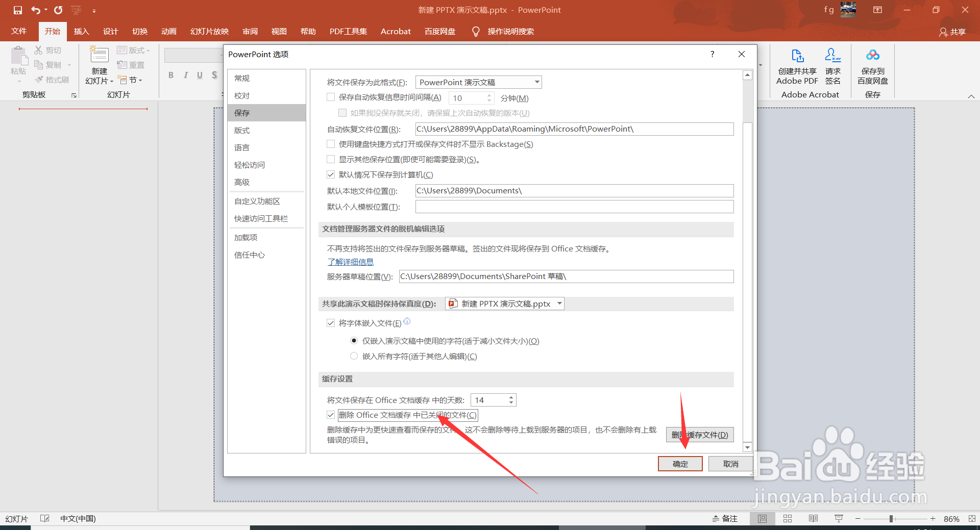Open the 将文件保存为此格式 dropdown
The width and height of the screenshot is (980, 530).
coord(536,82)
